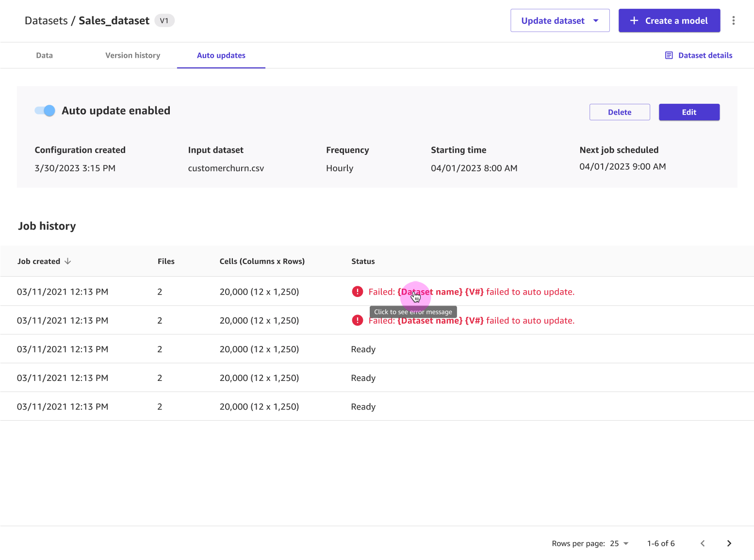This screenshot has height=560, width=754.
Task: Click the error message tooltip
Action: point(413,312)
